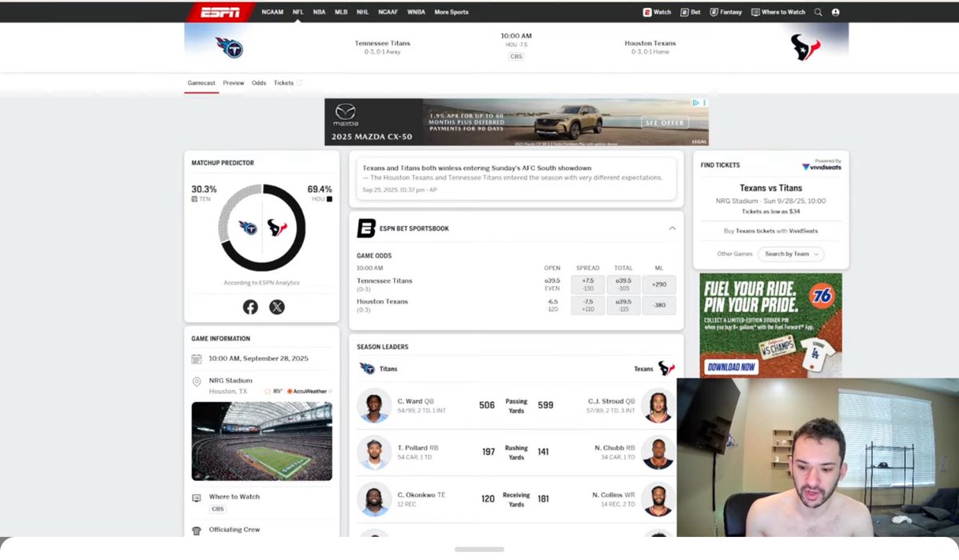Click the TV icon beside Where to Watch
Viewport: 959px width, 560px height.
point(197,498)
